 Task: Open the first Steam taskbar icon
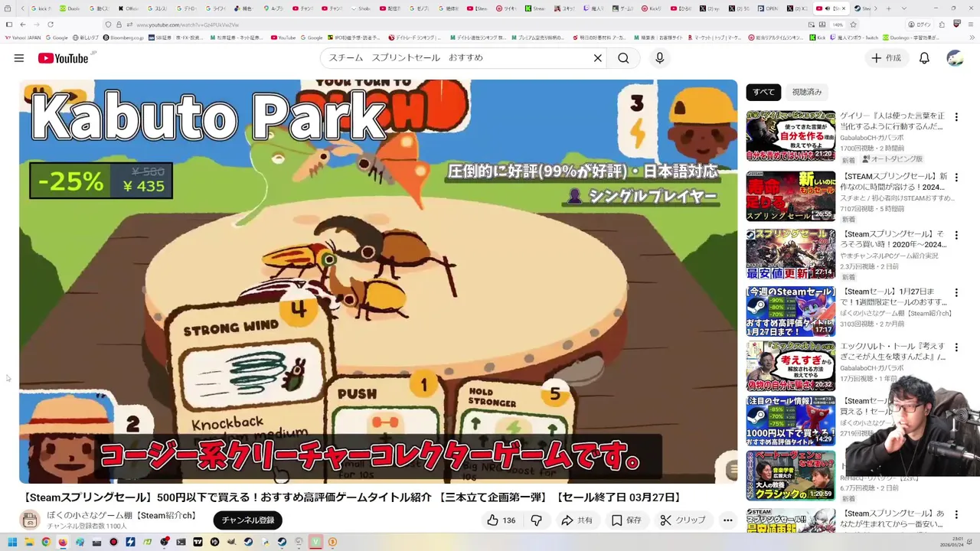click(x=248, y=542)
